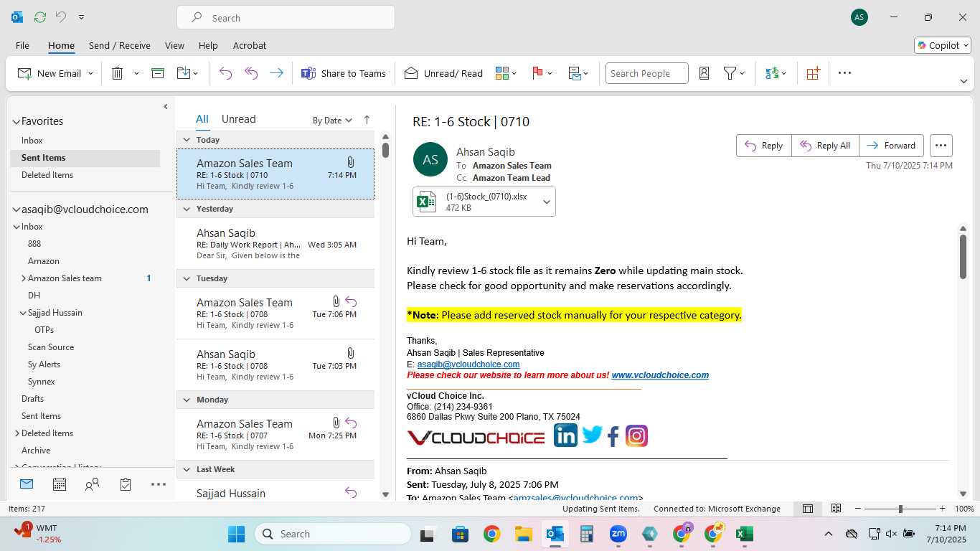The height and width of the screenshot is (551, 980).
Task: Click the Follow Up flag icon
Action: tap(537, 73)
